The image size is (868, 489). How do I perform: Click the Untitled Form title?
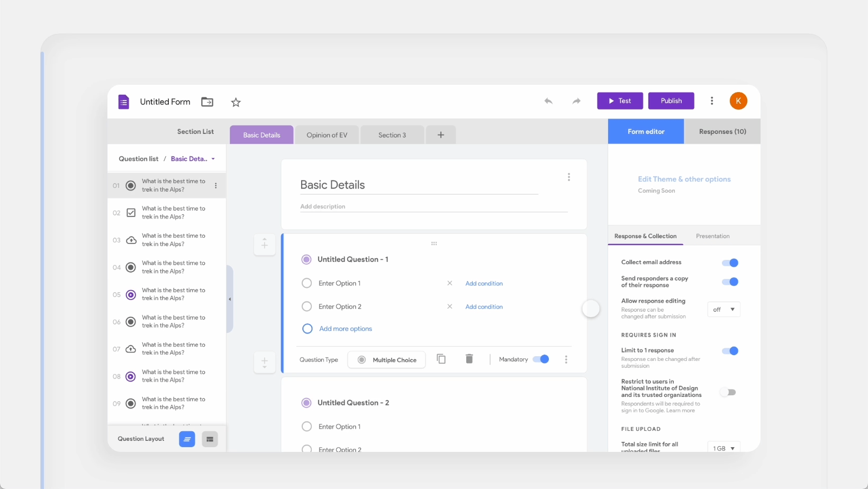[165, 102]
